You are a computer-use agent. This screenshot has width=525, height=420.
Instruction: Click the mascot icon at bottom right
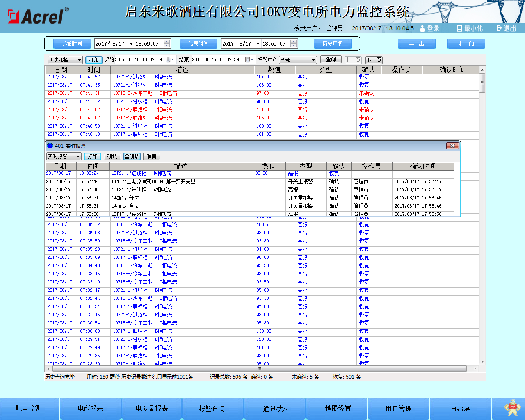(x=511, y=408)
